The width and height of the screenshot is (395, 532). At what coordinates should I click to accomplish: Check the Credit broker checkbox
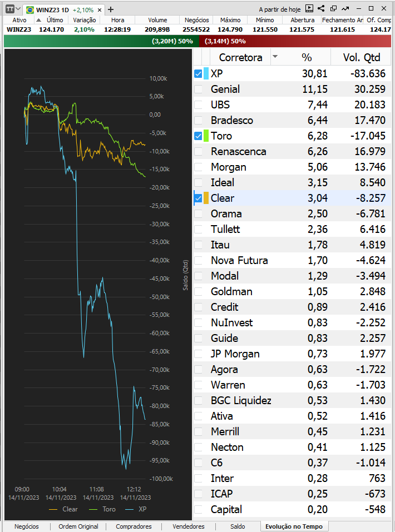(x=198, y=307)
